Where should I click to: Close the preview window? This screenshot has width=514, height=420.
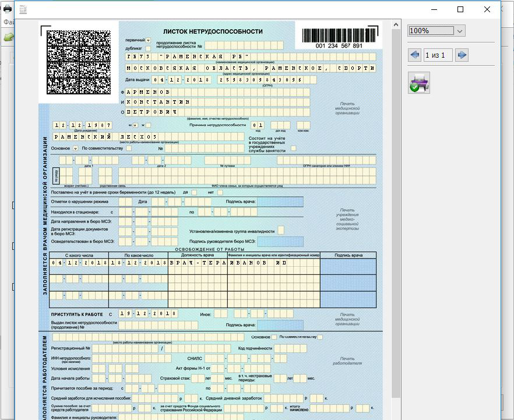pyautogui.click(x=487, y=9)
